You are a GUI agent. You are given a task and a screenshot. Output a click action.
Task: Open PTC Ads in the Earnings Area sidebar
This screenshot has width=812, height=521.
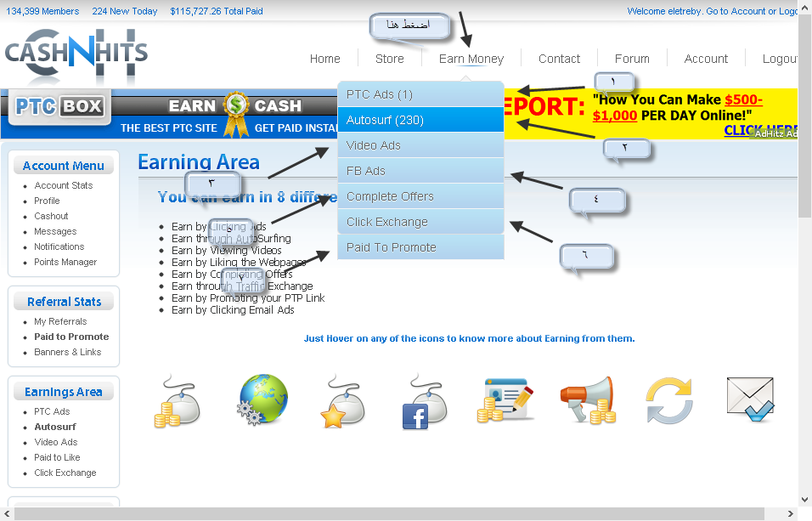[x=52, y=411]
